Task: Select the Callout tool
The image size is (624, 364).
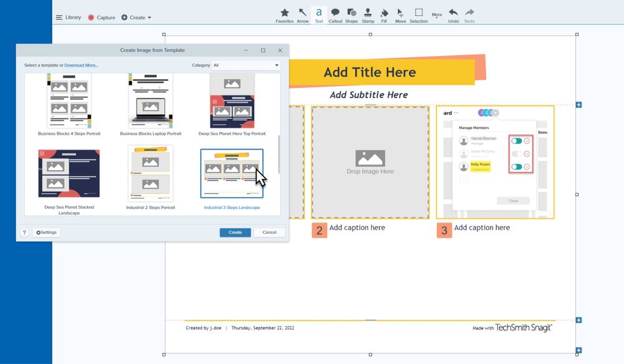Action: [x=335, y=16]
